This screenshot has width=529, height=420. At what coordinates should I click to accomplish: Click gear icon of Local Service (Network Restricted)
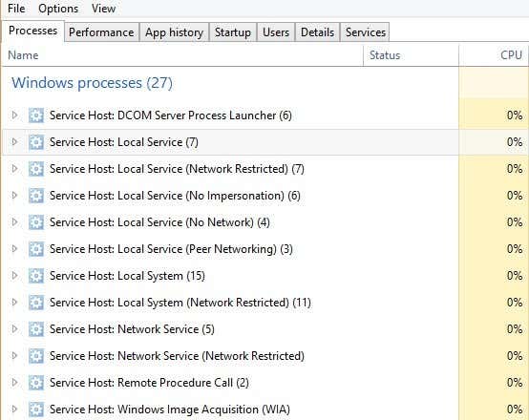click(x=36, y=169)
